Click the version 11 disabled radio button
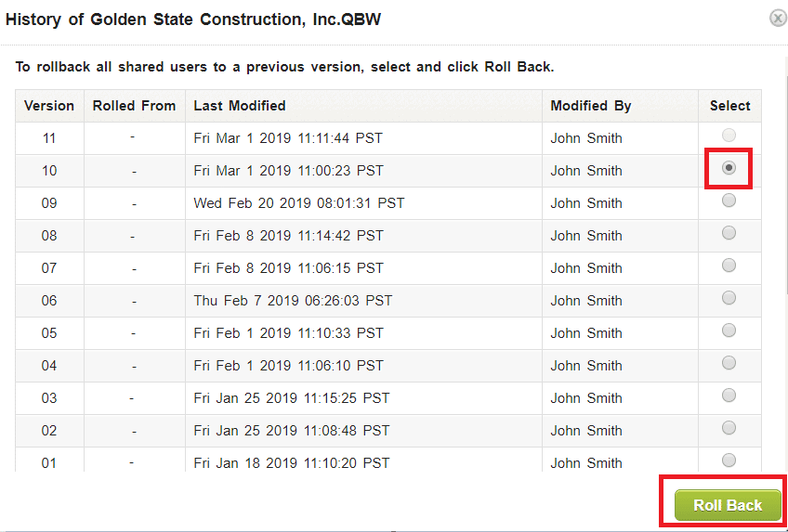Viewport: 788px width, 532px height. 729,136
